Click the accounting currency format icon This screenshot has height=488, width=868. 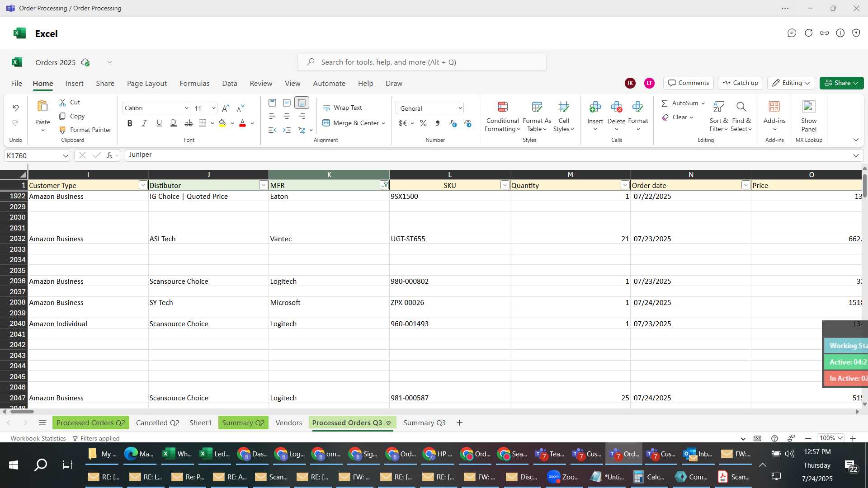click(x=403, y=123)
